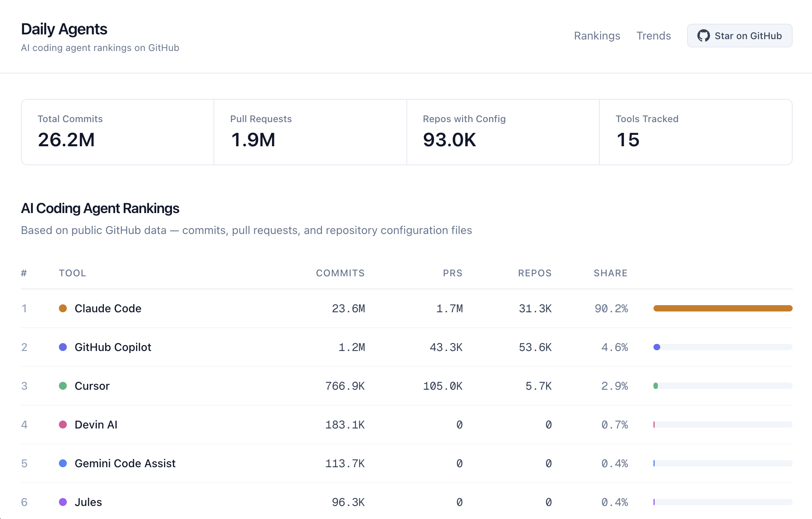Viewport: 812px width, 519px height.
Task: Sort by the COMMITS column header
Action: pos(340,273)
